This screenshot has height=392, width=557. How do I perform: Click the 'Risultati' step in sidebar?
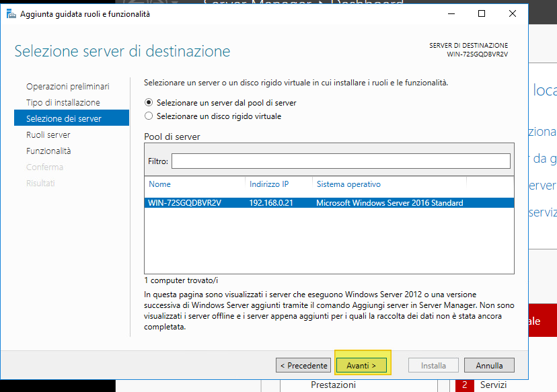(40, 183)
